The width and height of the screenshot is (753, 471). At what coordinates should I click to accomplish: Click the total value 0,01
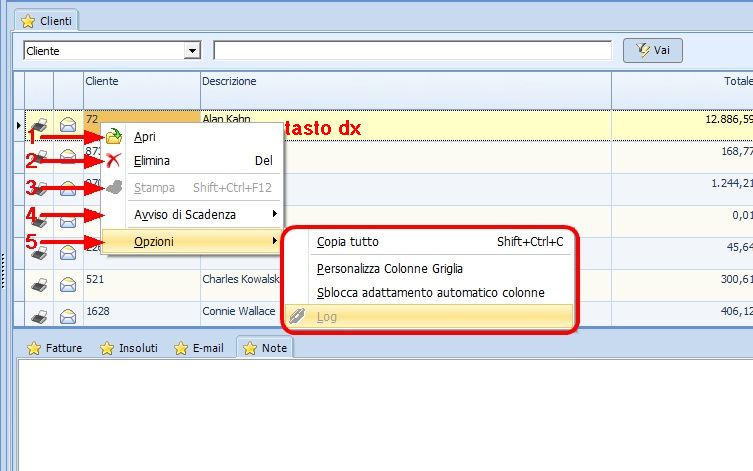pos(742,215)
